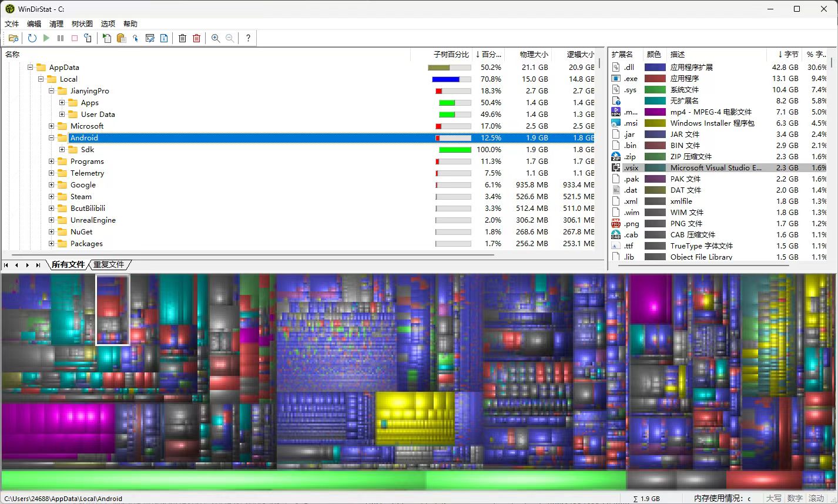The width and height of the screenshot is (838, 504).
Task: Click the open item toolbar icon
Action: [107, 38]
